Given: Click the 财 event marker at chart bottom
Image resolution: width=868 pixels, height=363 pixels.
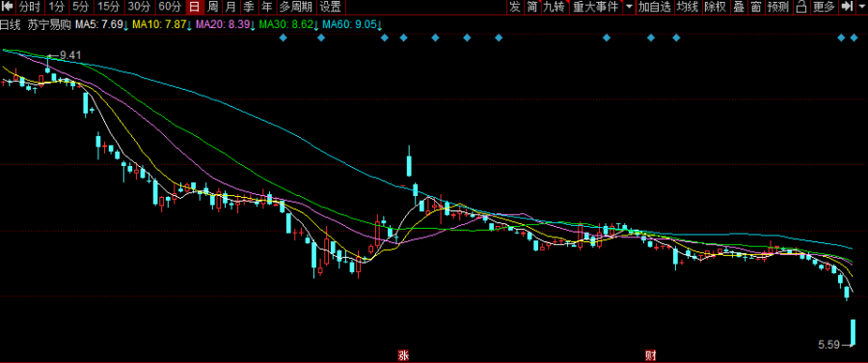Looking at the screenshot, I should click(649, 354).
